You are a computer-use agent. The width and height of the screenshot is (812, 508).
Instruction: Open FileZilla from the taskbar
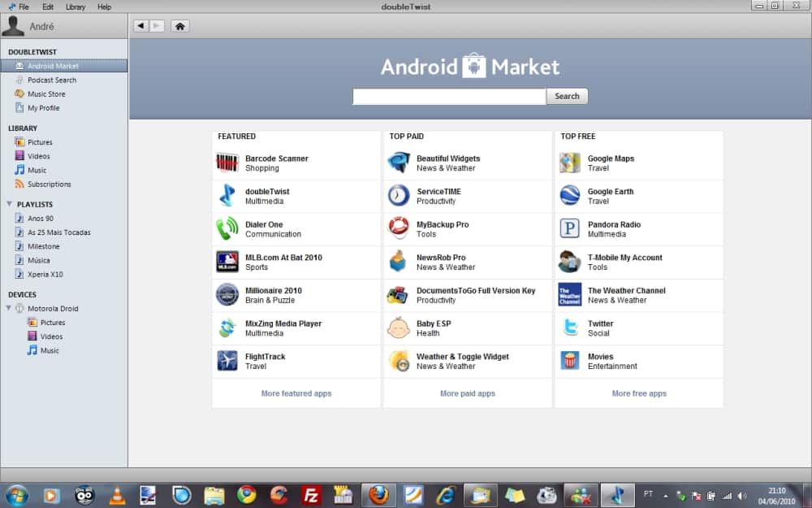pos(311,496)
